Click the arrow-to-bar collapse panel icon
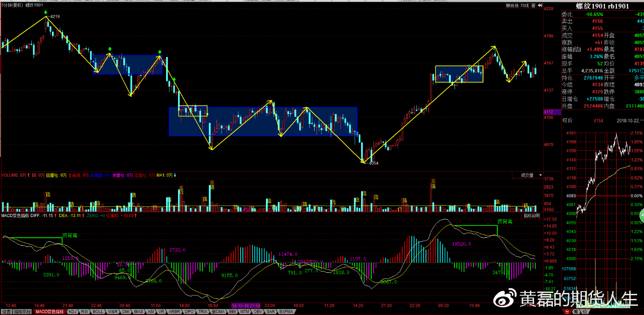This screenshot has height=315, width=644. pyautogui.click(x=540, y=6)
